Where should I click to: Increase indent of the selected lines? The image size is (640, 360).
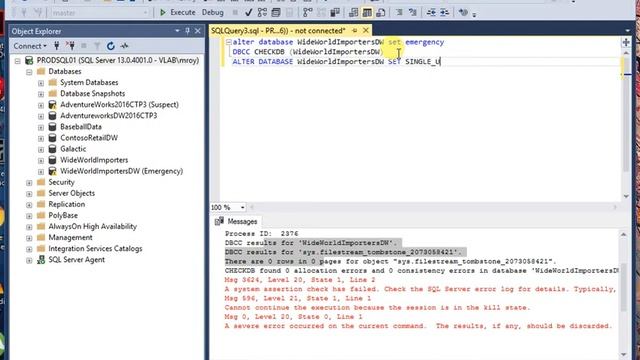point(444,13)
